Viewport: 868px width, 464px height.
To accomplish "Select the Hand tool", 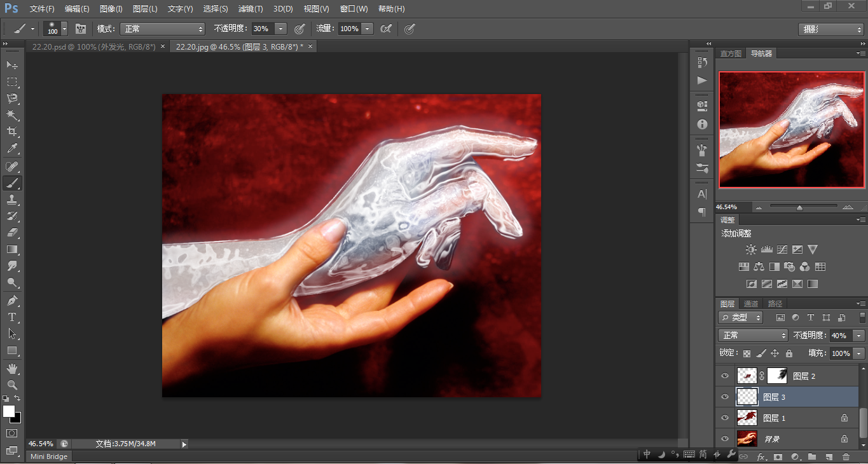I will click(x=12, y=368).
